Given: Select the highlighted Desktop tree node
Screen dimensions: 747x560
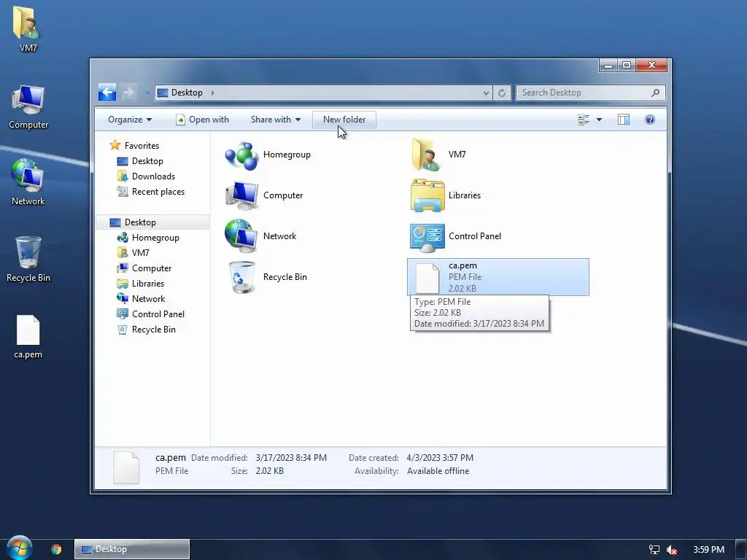Looking at the screenshot, I should click(152, 222).
